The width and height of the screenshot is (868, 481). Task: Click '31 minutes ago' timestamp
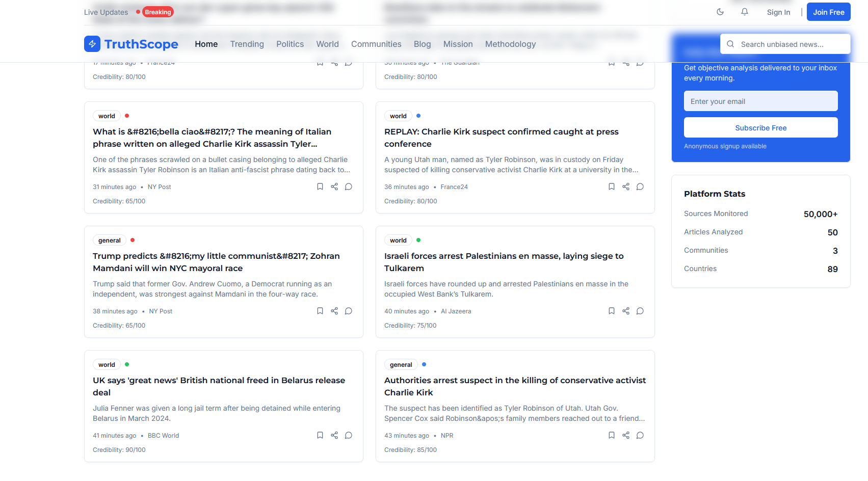point(114,186)
